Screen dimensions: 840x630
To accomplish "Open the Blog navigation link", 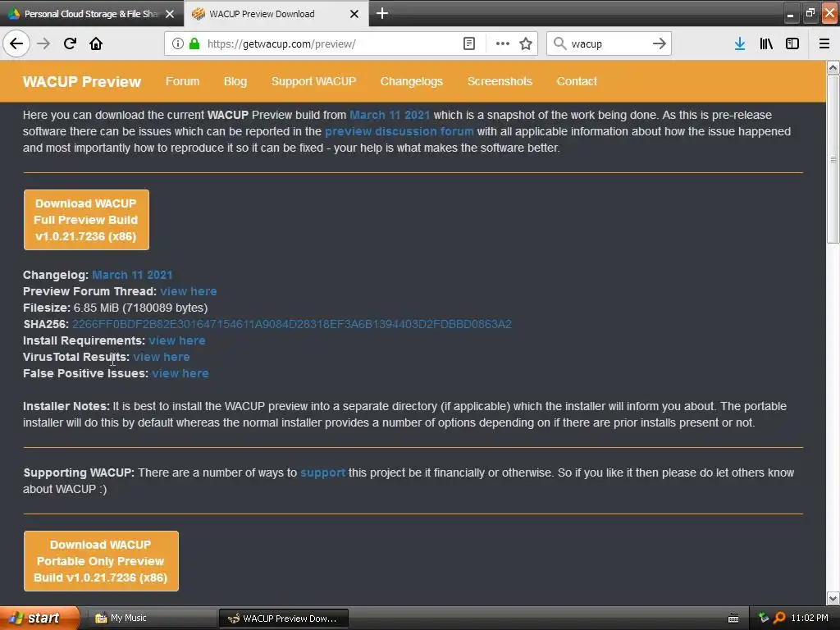I will click(235, 81).
